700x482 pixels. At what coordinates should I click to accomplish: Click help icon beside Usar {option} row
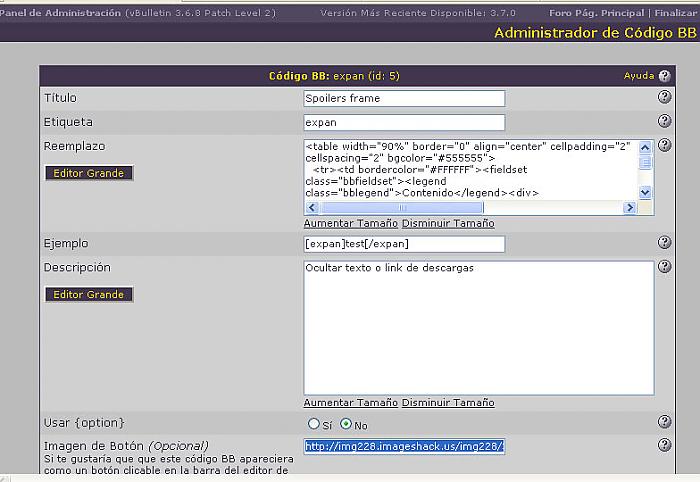point(664,422)
